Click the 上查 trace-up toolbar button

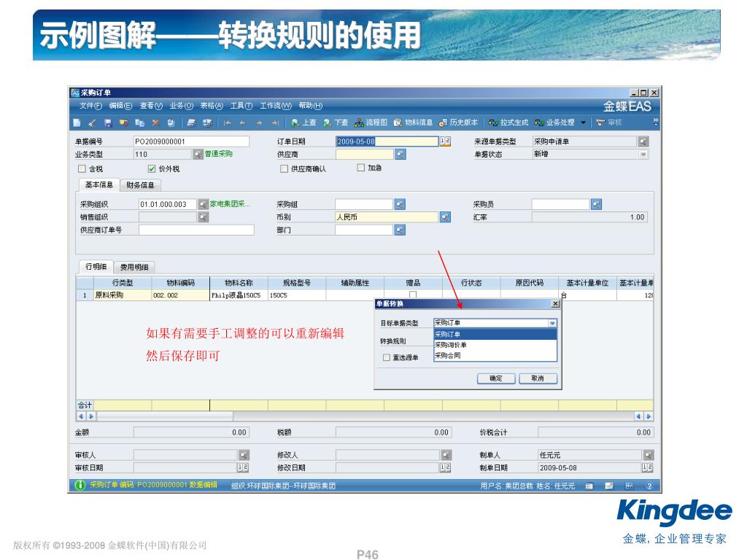(x=303, y=122)
